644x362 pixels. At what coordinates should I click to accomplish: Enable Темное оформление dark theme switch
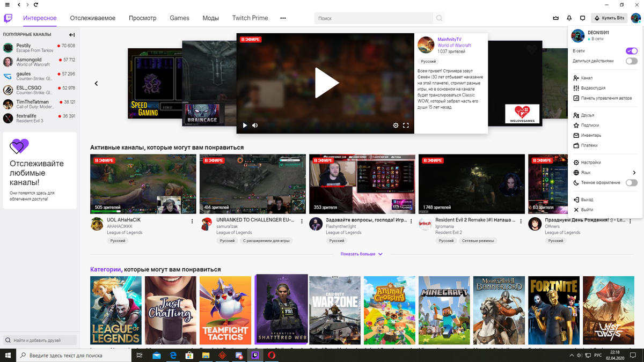[632, 183]
